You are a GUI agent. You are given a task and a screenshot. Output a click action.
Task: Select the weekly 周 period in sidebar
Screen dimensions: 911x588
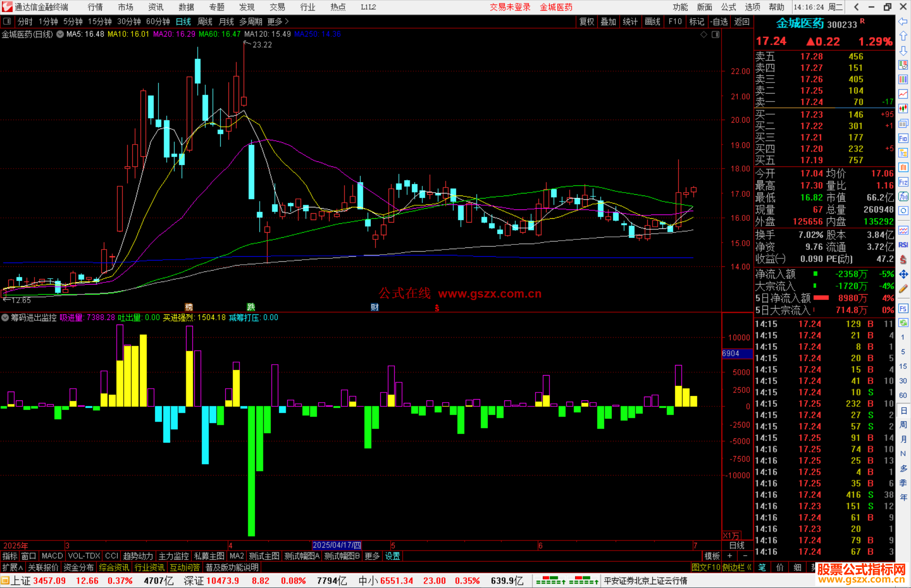point(903,424)
